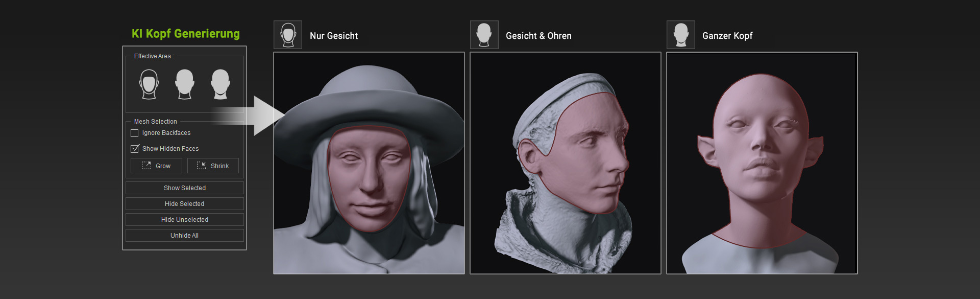The width and height of the screenshot is (980, 299).
Task: Click the KI Kopf Generierung title
Action: coord(185,34)
